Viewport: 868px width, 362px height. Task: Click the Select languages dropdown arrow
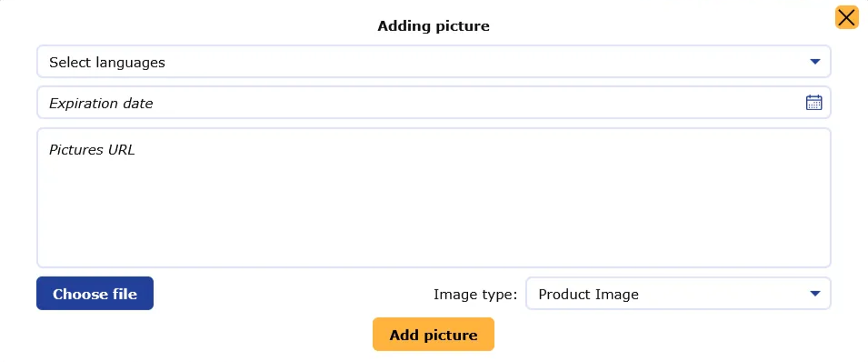click(x=815, y=62)
